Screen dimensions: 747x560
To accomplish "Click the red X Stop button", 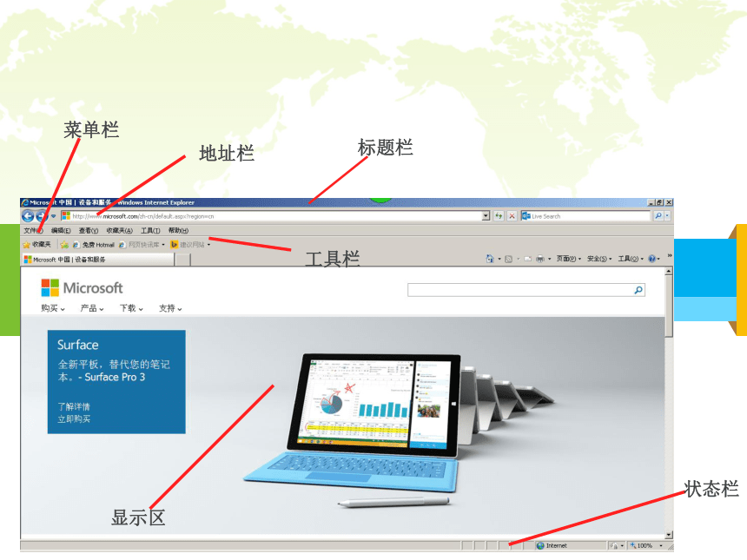I will click(x=512, y=216).
